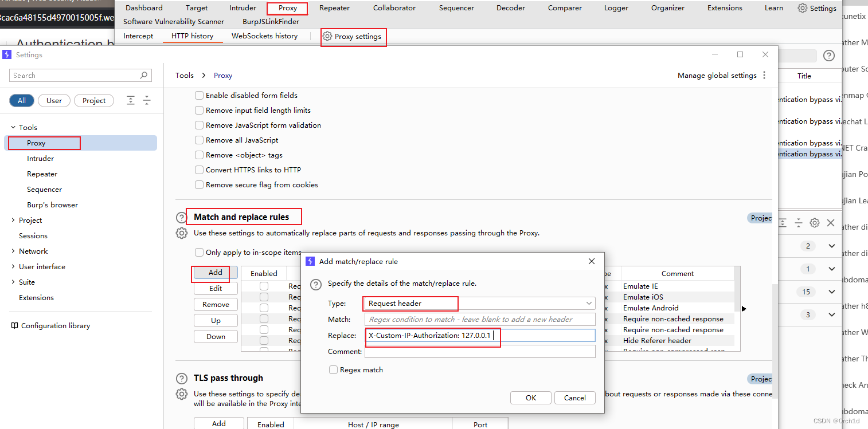Image resolution: width=868 pixels, height=429 pixels.
Task: Select Sessions in the Settings tree
Action: coord(33,236)
